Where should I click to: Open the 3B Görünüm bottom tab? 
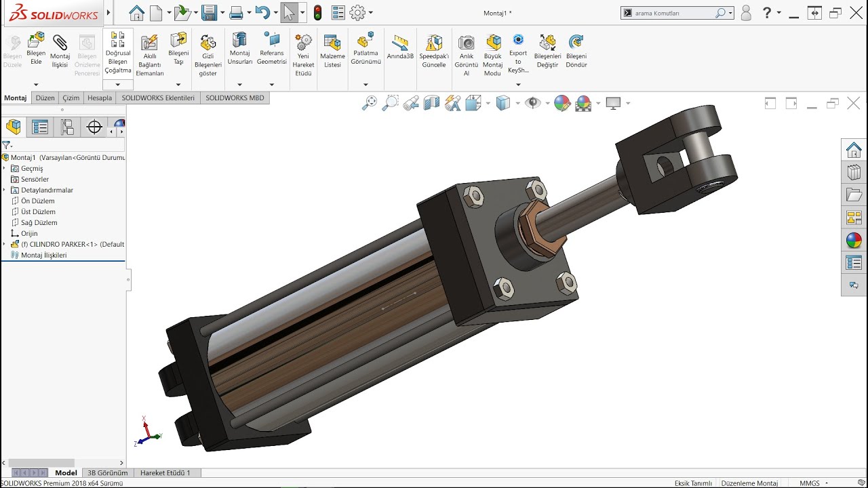[x=107, y=472]
